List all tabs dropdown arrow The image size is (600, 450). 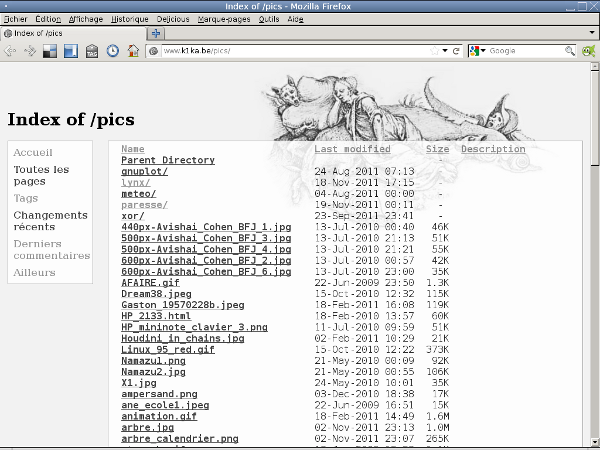click(x=592, y=33)
